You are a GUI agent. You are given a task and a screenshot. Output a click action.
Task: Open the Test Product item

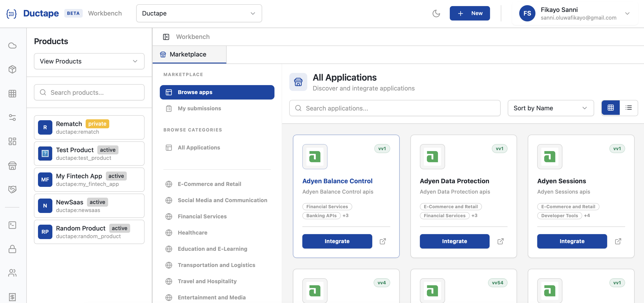pyautogui.click(x=89, y=154)
